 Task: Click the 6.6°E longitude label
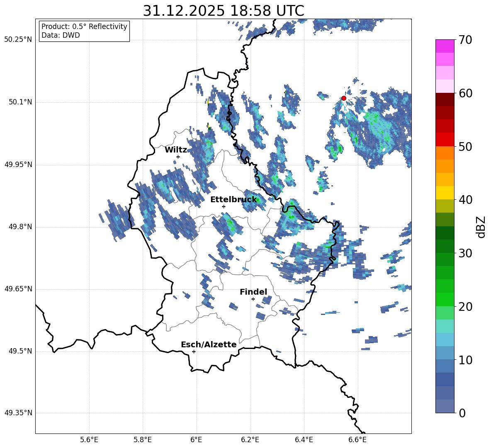(x=357, y=440)
